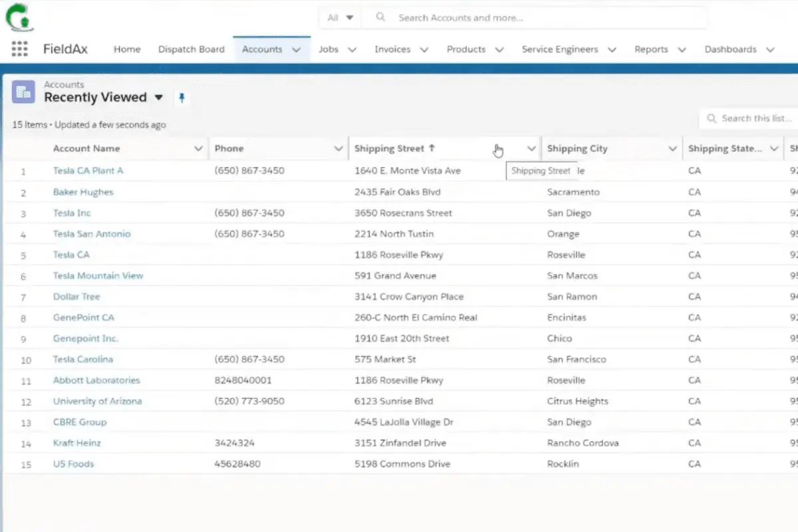This screenshot has height=532, width=798.
Task: Sort by the Account Name column header
Action: [x=86, y=148]
